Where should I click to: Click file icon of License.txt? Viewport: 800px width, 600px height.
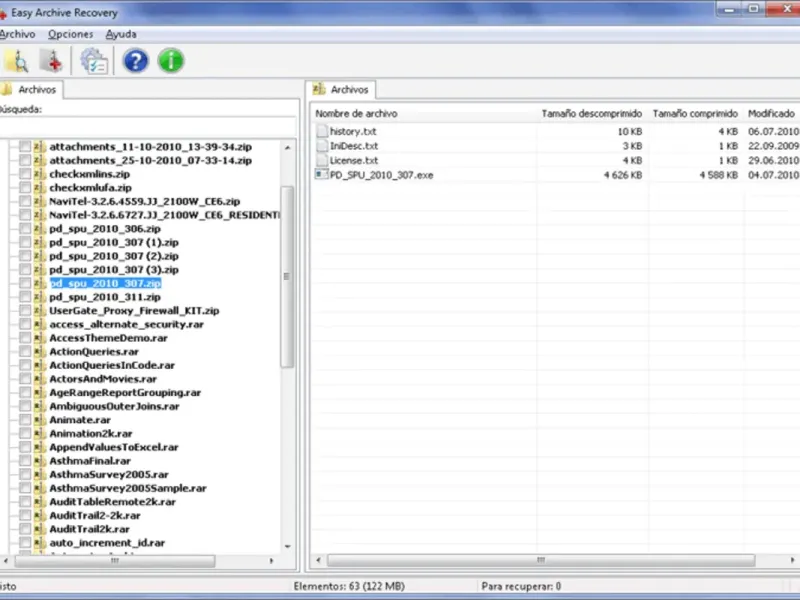click(321, 160)
